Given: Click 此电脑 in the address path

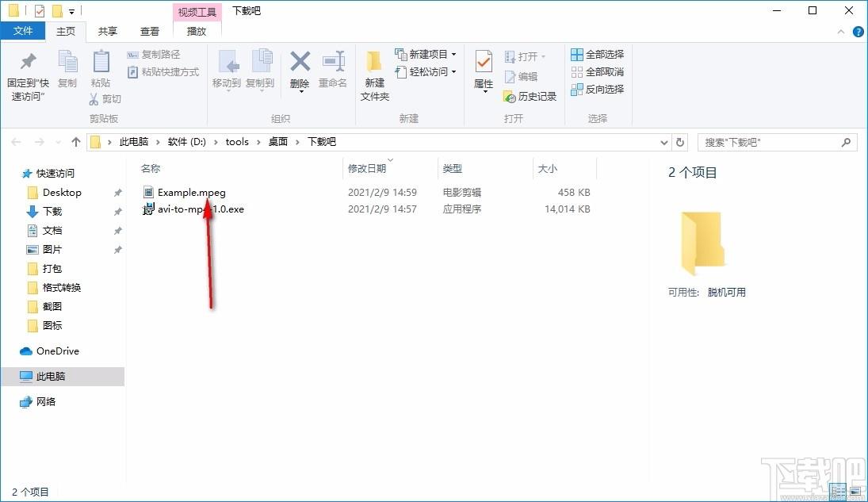Looking at the screenshot, I should click(134, 142).
